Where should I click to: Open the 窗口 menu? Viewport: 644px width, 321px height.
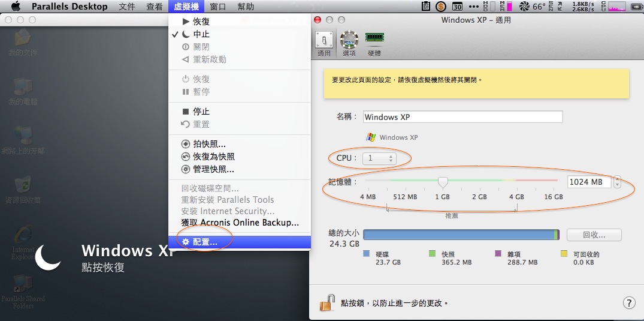(x=217, y=6)
